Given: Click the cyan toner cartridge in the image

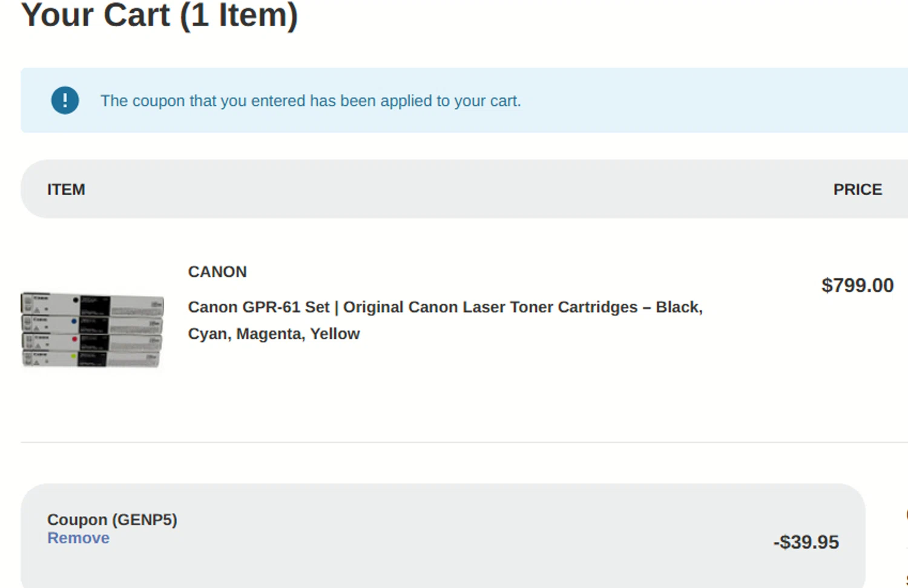Looking at the screenshot, I should click(x=92, y=323).
